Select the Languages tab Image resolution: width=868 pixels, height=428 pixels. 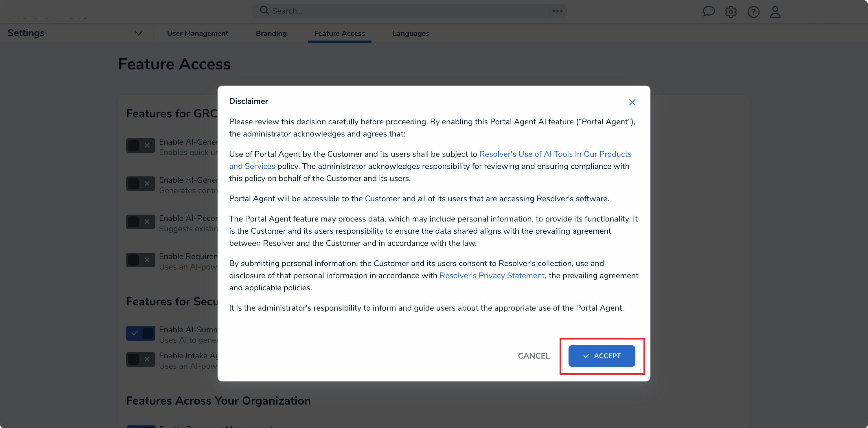(410, 33)
